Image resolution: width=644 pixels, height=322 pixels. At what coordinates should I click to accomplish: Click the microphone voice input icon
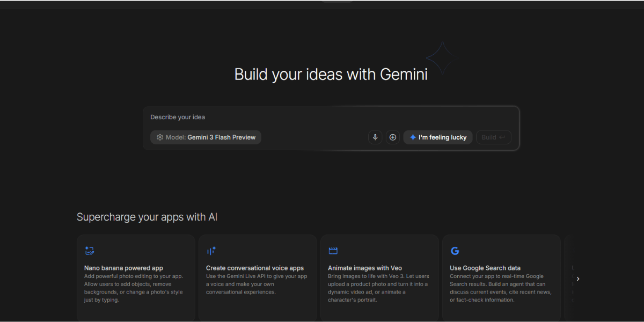376,137
